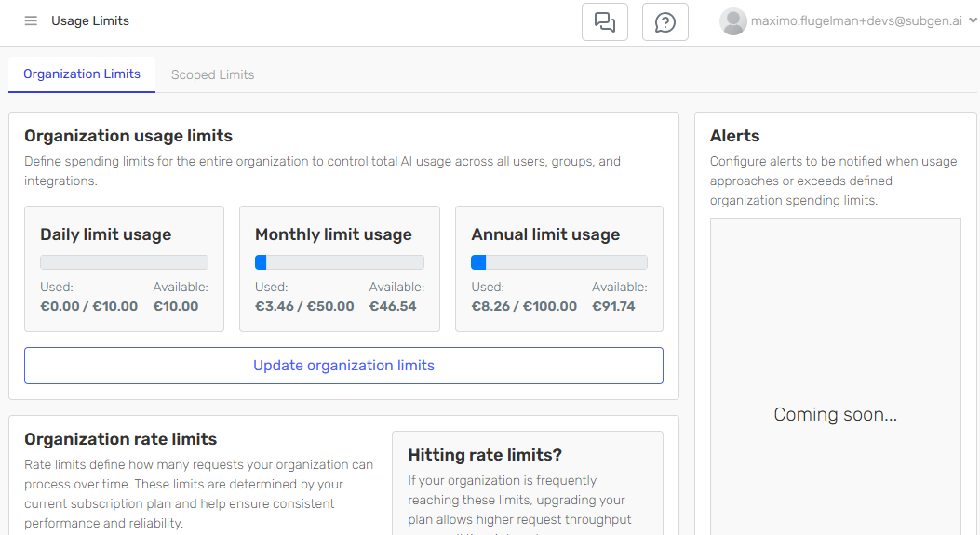Click the Annual limit usage progress bar
Viewport: 980px width, 535px height.
[x=558, y=262]
